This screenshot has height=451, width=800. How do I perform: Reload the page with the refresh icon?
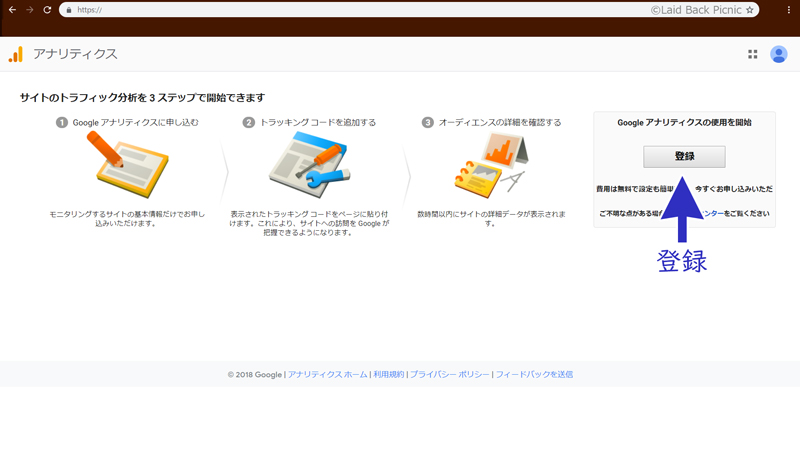(x=47, y=10)
